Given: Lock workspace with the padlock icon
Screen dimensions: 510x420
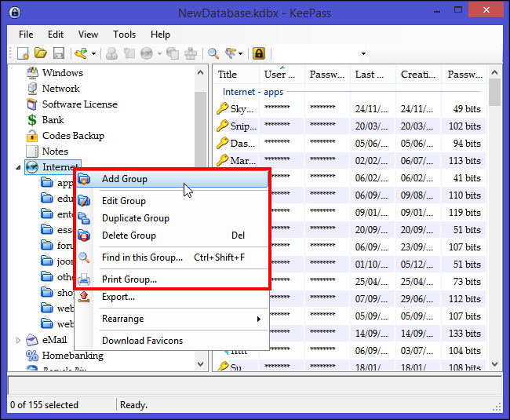Looking at the screenshot, I should [x=258, y=53].
